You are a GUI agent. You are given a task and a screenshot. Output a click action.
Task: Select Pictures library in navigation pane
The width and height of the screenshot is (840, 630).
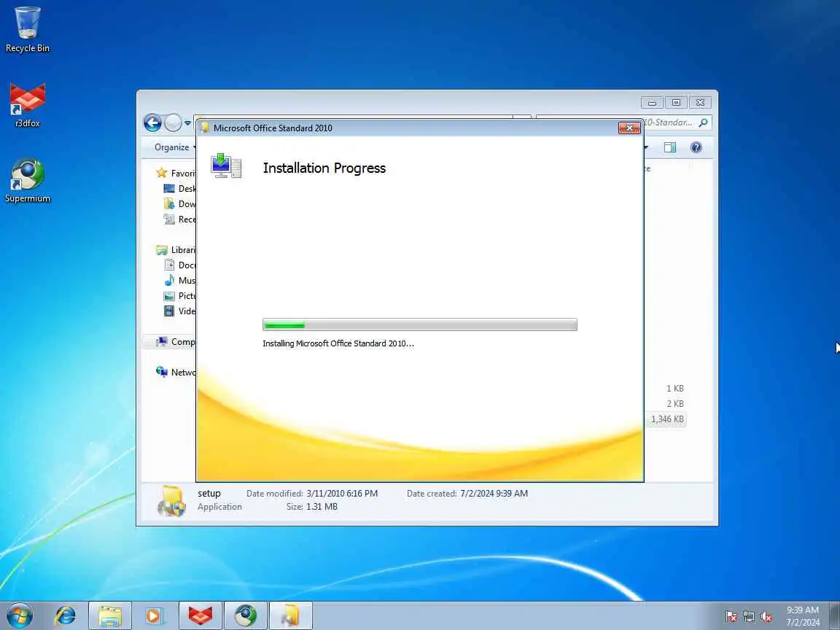click(179, 296)
